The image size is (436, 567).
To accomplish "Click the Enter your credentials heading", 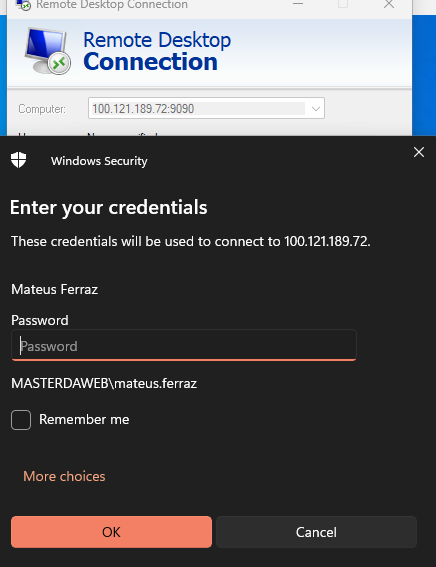I will pos(108,207).
